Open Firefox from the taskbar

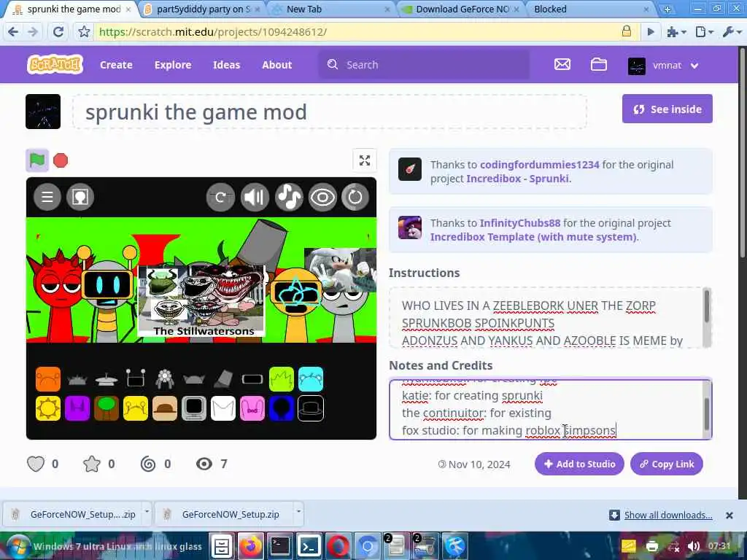click(x=251, y=546)
